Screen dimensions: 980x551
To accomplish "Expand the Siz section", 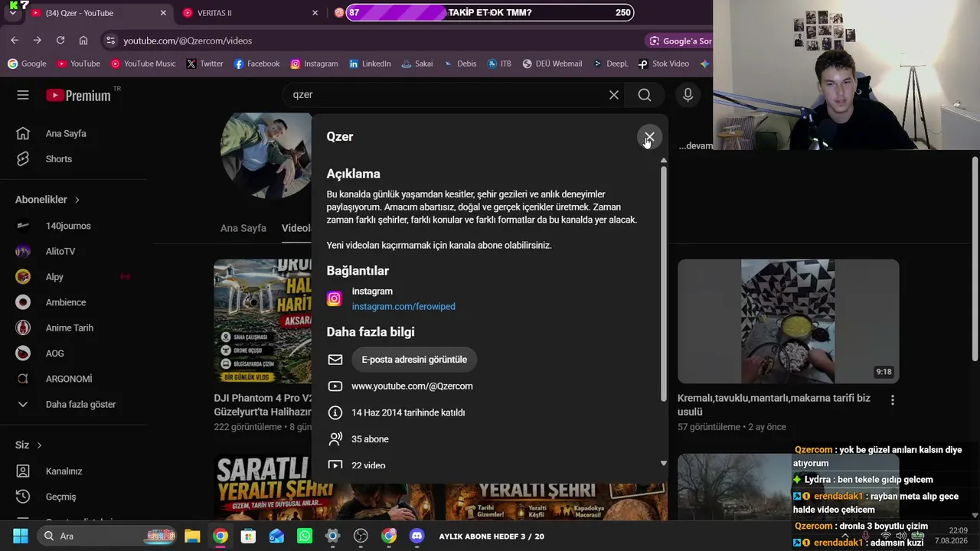I will pyautogui.click(x=29, y=445).
